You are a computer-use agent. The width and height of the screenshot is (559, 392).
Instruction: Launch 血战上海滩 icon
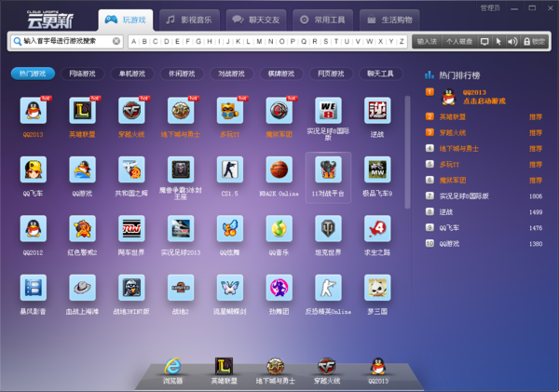tap(82, 288)
